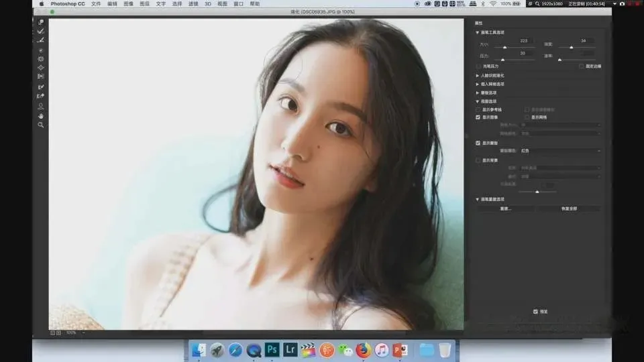Expand the 载入网格选项 section
644x362 pixels.
(x=477, y=84)
